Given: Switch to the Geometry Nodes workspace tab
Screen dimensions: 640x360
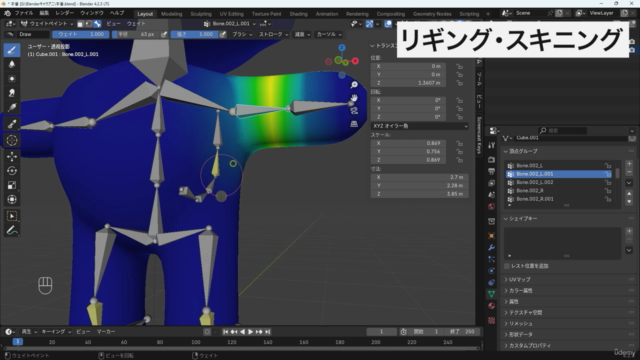Looking at the screenshot, I should point(432,14).
